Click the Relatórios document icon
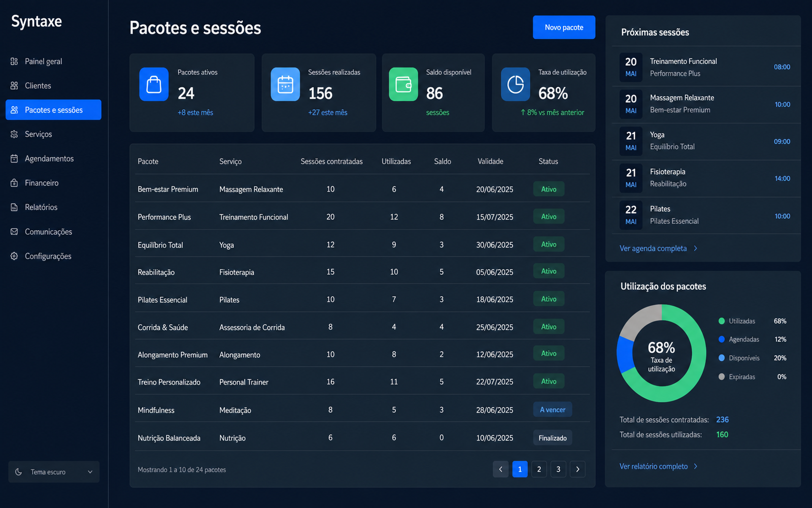The width and height of the screenshot is (812, 508). 14,207
